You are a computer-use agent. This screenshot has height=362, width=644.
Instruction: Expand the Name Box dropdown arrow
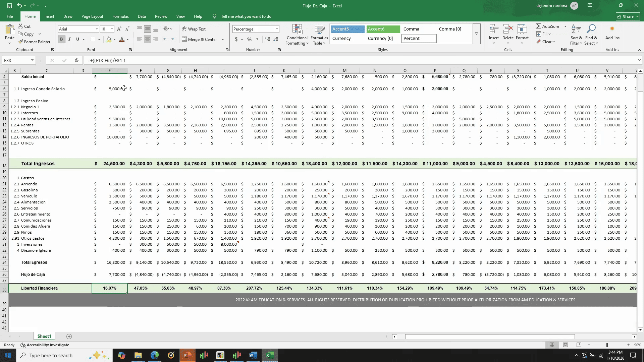tap(32, 60)
